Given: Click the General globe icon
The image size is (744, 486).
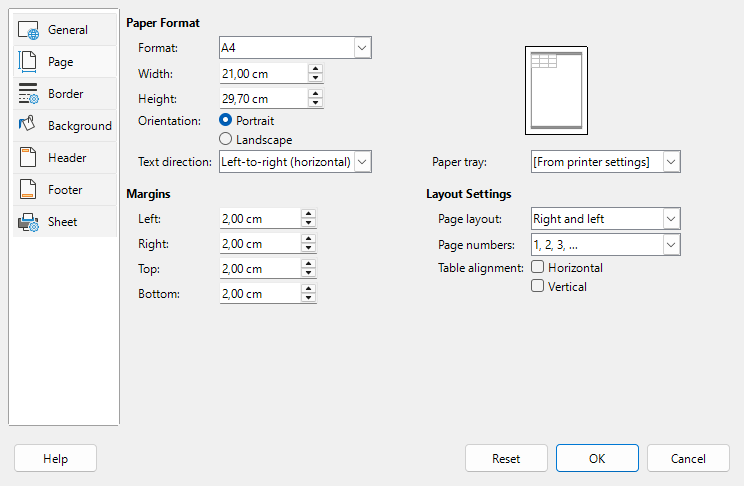Looking at the screenshot, I should click(x=28, y=30).
